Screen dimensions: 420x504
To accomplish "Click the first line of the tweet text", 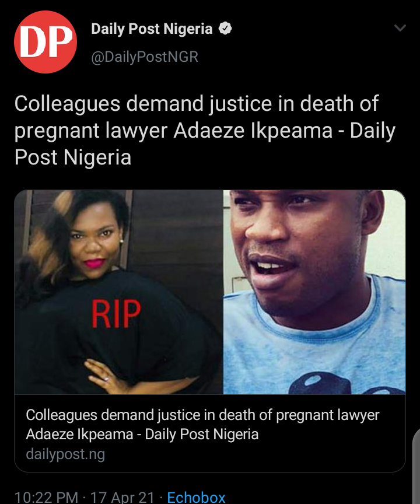I will click(x=197, y=104).
